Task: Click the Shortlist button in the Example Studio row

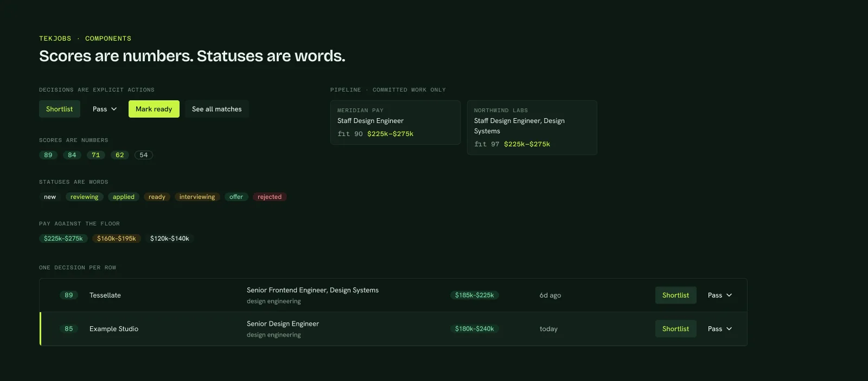Action: pos(675,329)
